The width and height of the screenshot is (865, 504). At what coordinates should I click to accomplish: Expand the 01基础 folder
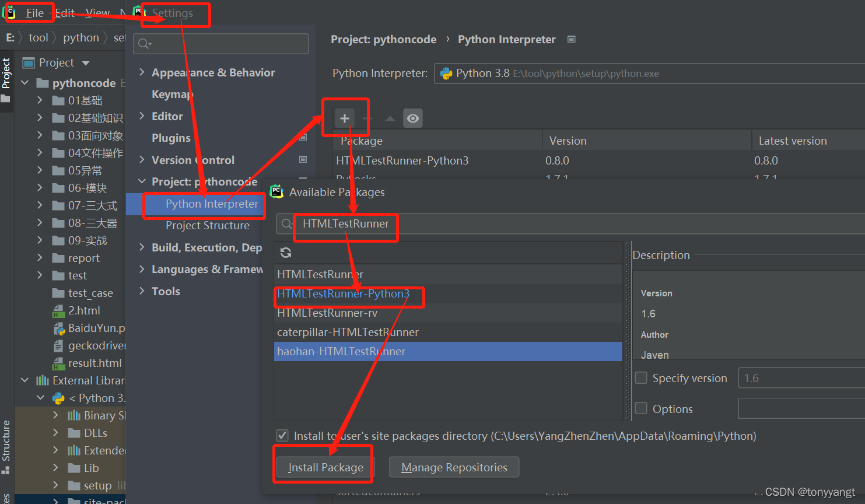[40, 100]
